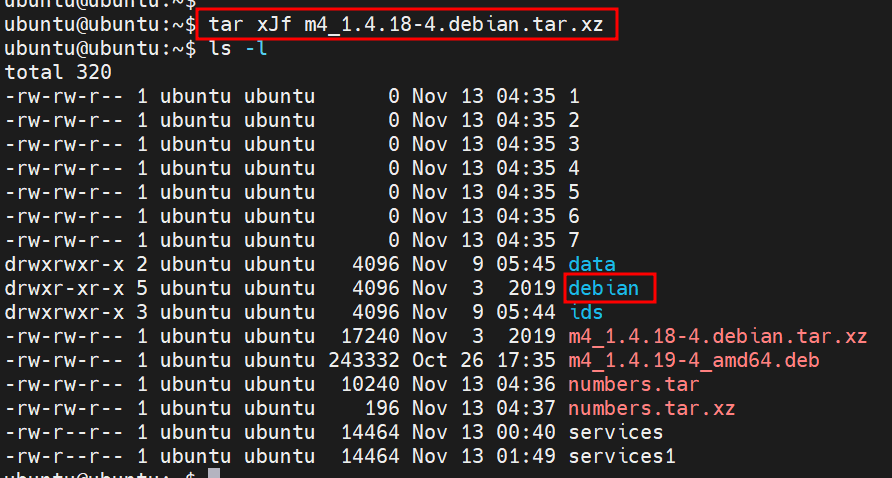892x478 pixels.
Task: Select the 'data' directory name
Action: [x=592, y=264]
